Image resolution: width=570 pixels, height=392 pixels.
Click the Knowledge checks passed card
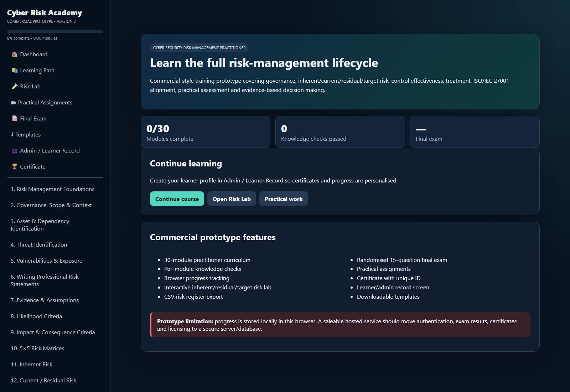tap(340, 132)
